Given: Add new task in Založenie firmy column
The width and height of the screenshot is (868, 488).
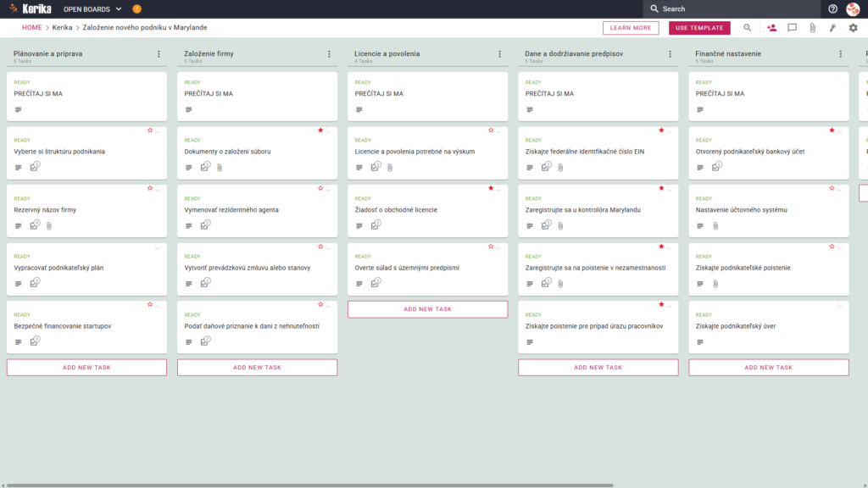Looking at the screenshot, I should (x=258, y=368).
